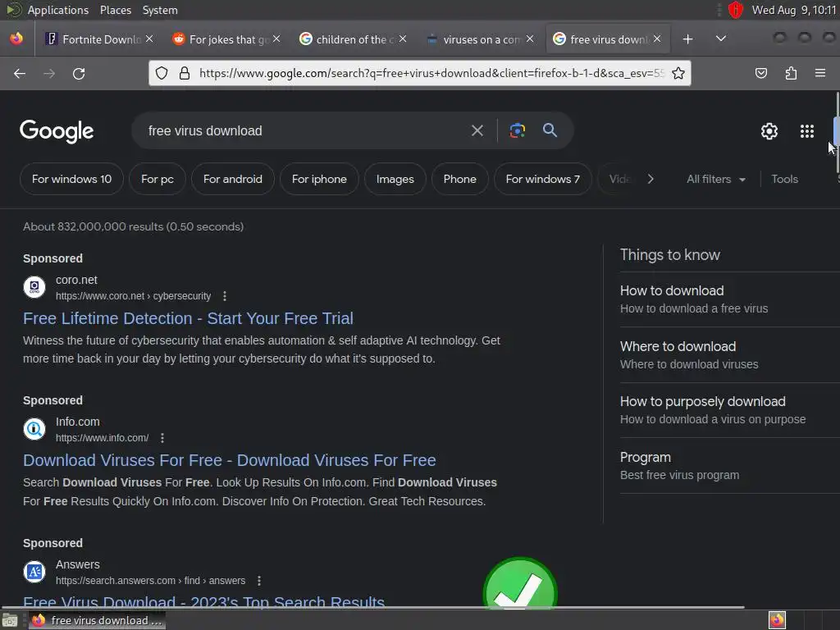Open Google quick settings gear

click(x=769, y=131)
